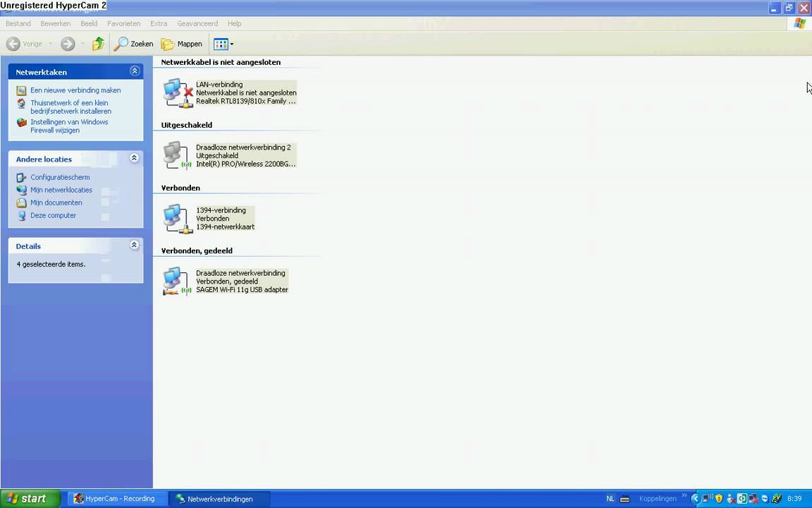The width and height of the screenshot is (812, 508).
Task: Click the show hidden tray icons arrow
Action: tap(696, 499)
